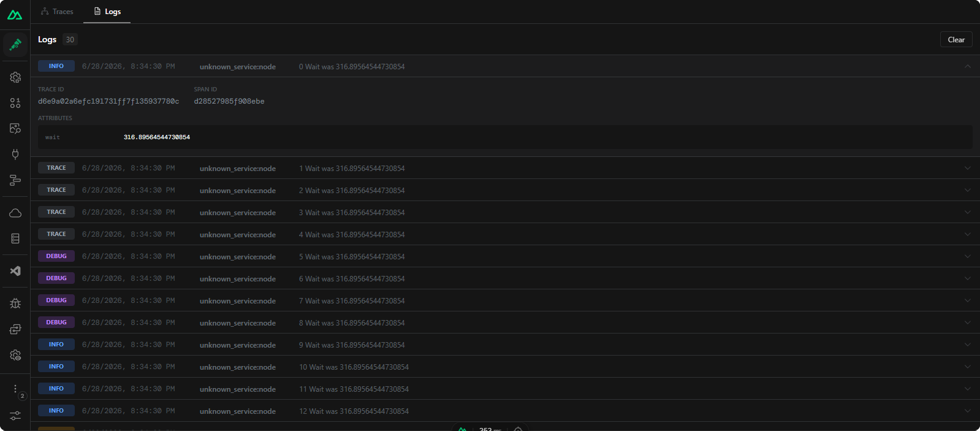Click message '10 Wait was 316.89564544730854'

click(x=354, y=367)
